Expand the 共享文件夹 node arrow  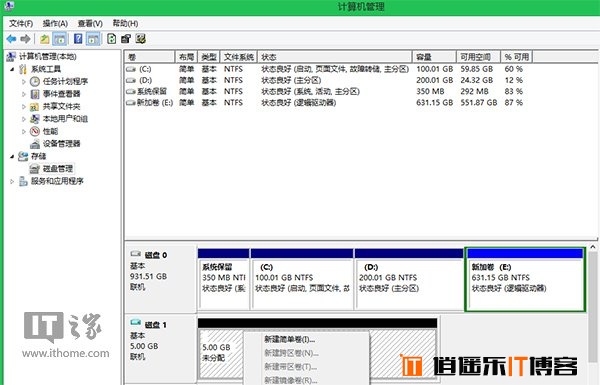click(24, 106)
